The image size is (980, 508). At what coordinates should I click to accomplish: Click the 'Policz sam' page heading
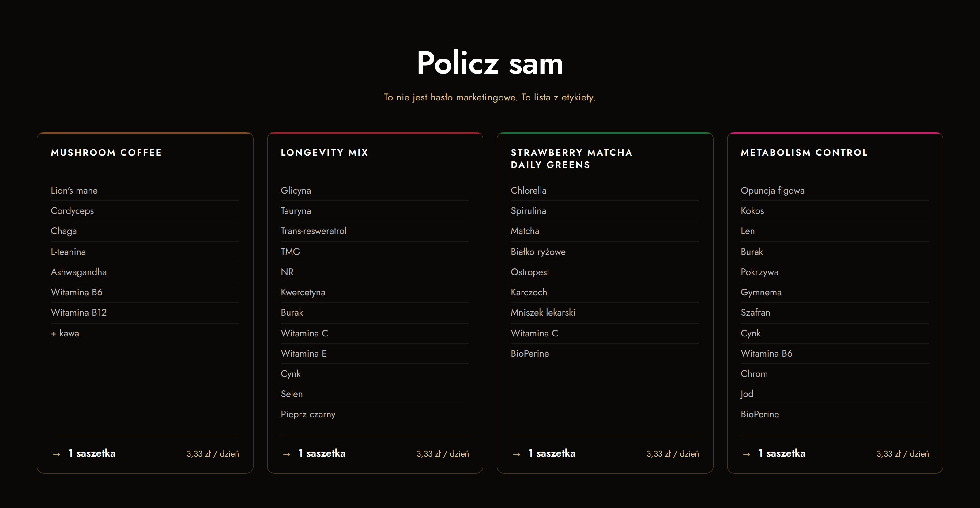(x=490, y=63)
